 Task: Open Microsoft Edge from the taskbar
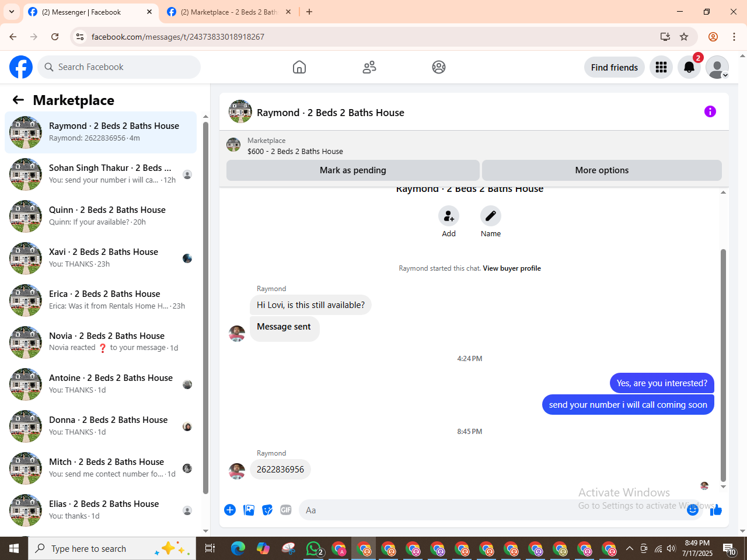pyautogui.click(x=238, y=548)
